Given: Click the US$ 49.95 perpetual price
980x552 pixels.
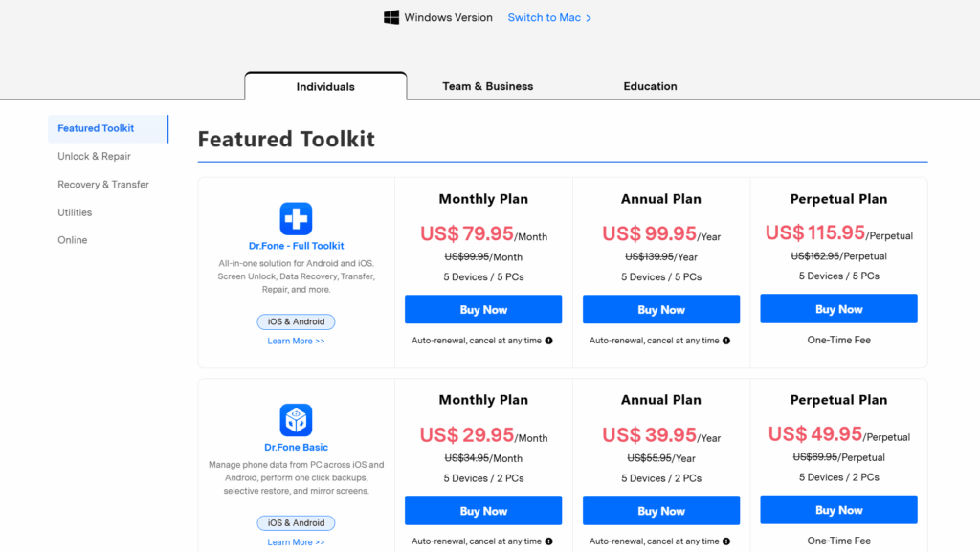Looking at the screenshot, I should 815,433.
